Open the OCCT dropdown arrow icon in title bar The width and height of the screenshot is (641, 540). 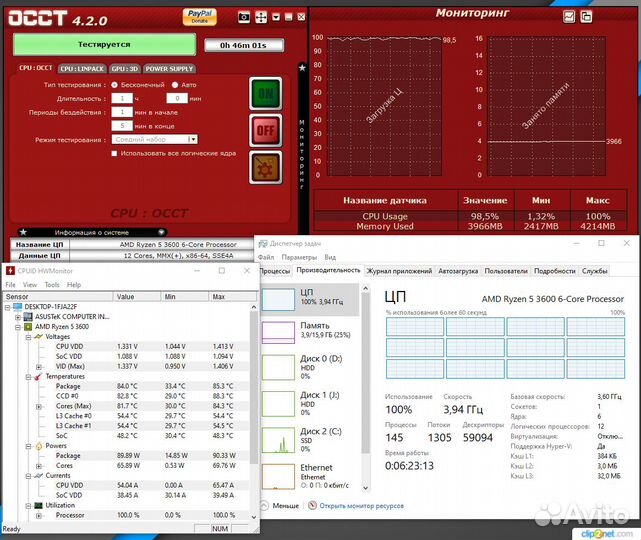(x=276, y=17)
